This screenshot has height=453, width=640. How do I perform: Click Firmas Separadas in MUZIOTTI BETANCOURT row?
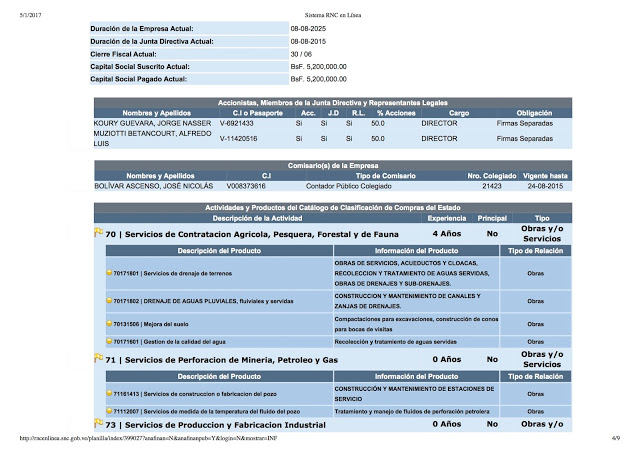tap(524, 139)
